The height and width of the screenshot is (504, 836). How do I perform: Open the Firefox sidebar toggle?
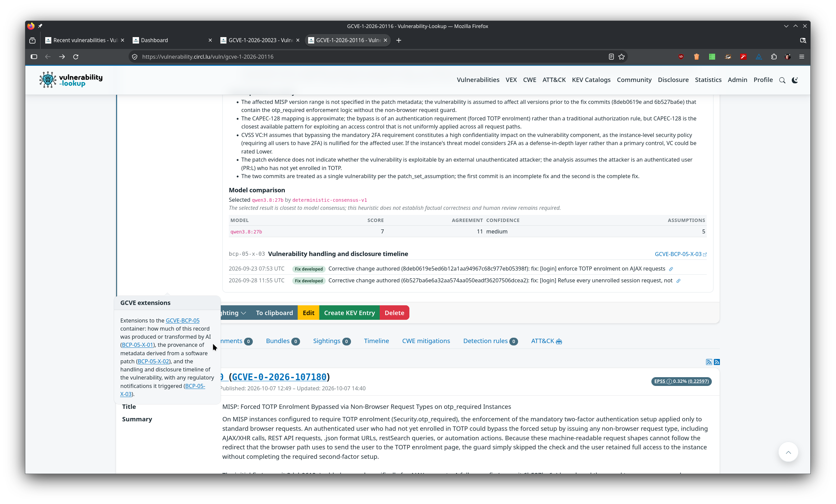pos(34,57)
